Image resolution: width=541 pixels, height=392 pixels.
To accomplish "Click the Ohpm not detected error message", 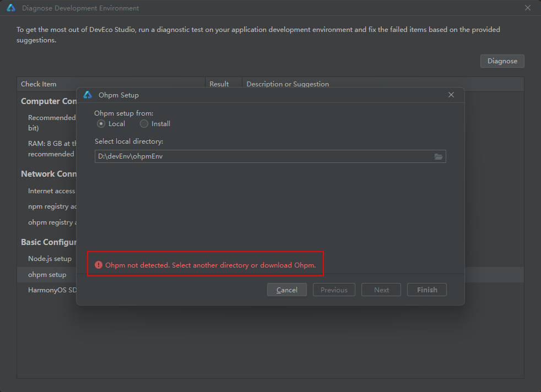I will pos(210,265).
